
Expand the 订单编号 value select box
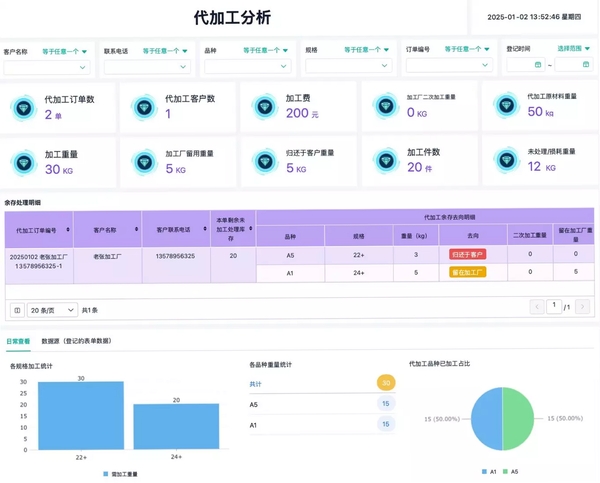449,65
